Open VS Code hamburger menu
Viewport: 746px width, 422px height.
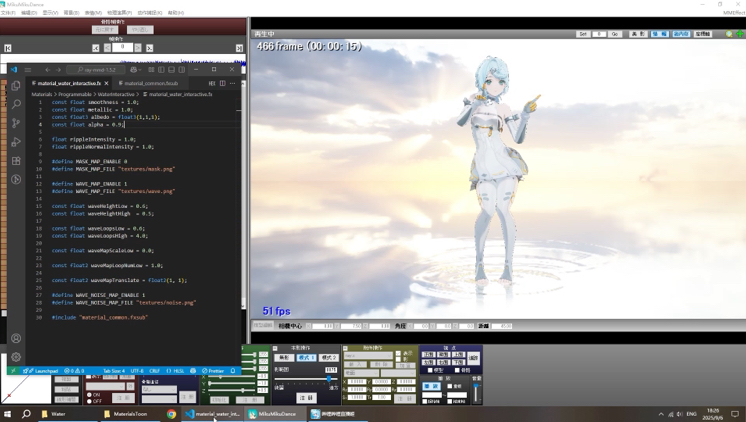click(28, 69)
